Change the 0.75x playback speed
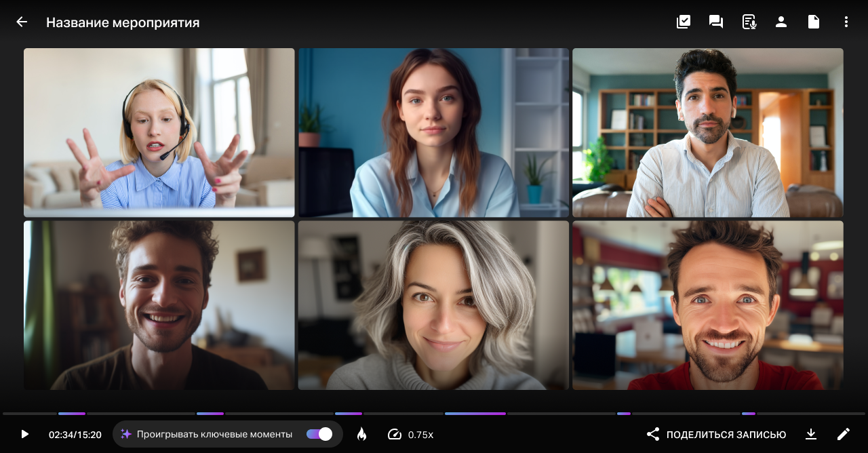 (x=411, y=434)
